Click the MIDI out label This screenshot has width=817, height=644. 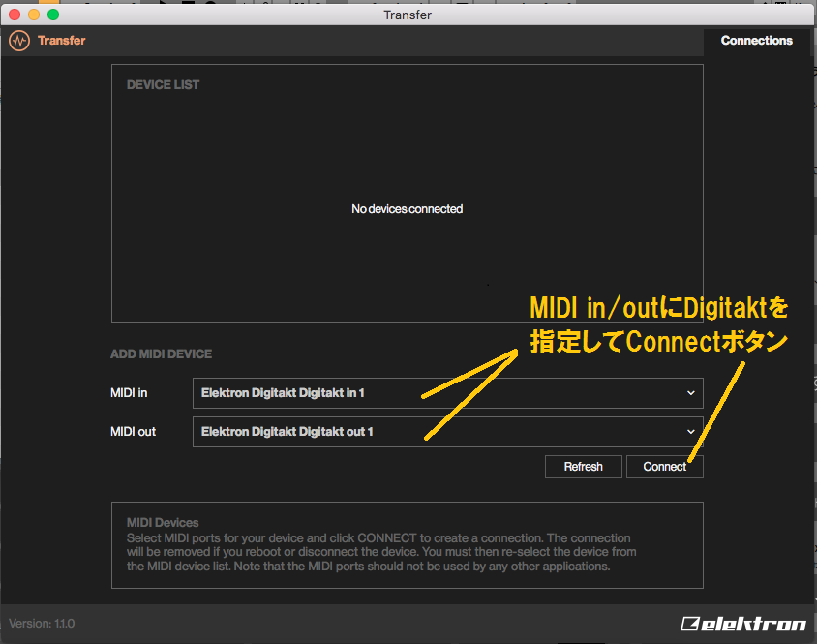click(x=133, y=432)
